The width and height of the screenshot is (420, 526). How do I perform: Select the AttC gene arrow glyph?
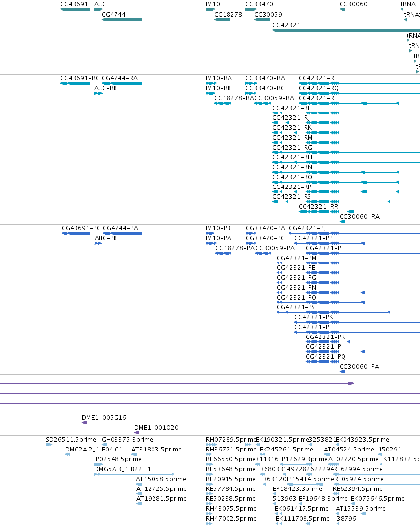click(x=98, y=9)
